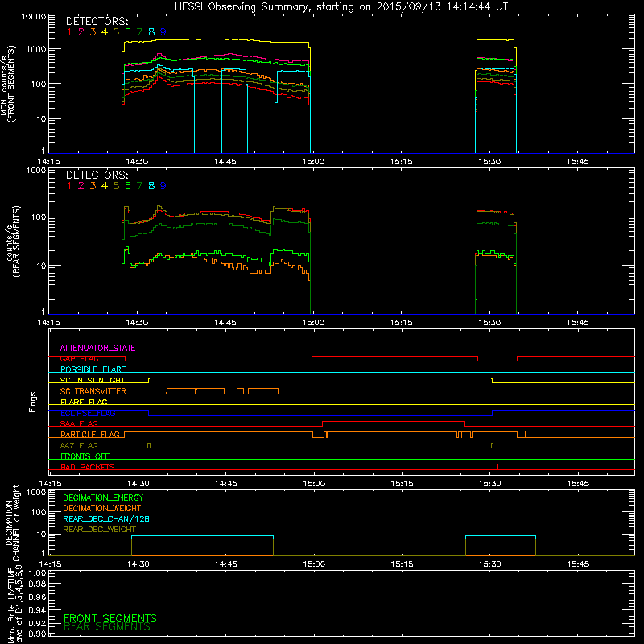This screenshot has width=644, height=644.
Task: Click the POSSIBLE_FLARE flag label
Action: pos(93,369)
